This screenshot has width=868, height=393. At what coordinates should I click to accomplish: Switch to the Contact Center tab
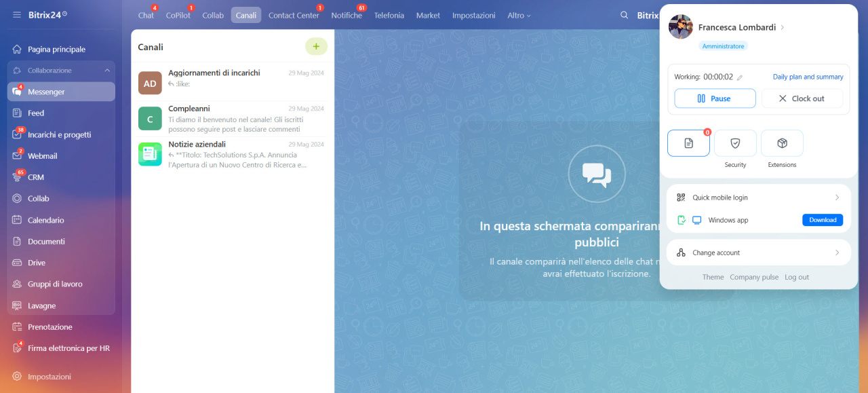click(x=293, y=15)
